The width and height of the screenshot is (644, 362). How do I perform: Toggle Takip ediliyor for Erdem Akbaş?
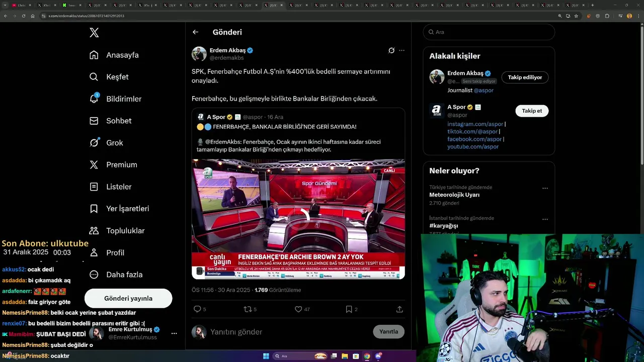tap(525, 77)
